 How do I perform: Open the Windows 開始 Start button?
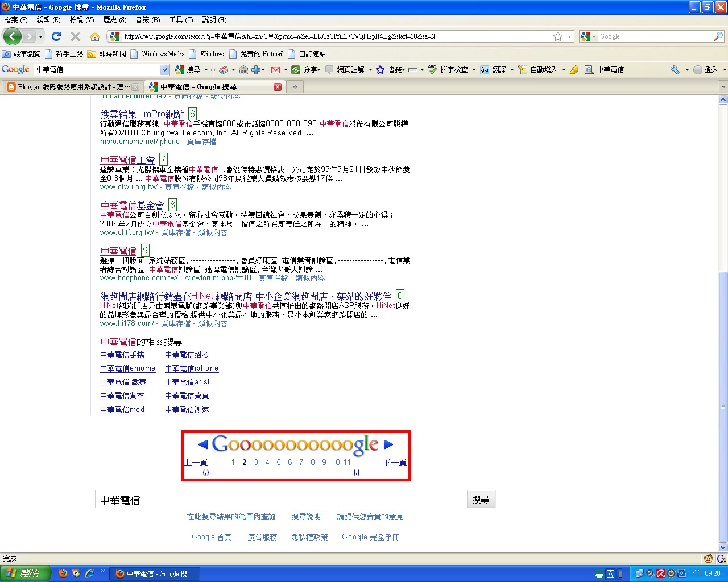[x=26, y=573]
